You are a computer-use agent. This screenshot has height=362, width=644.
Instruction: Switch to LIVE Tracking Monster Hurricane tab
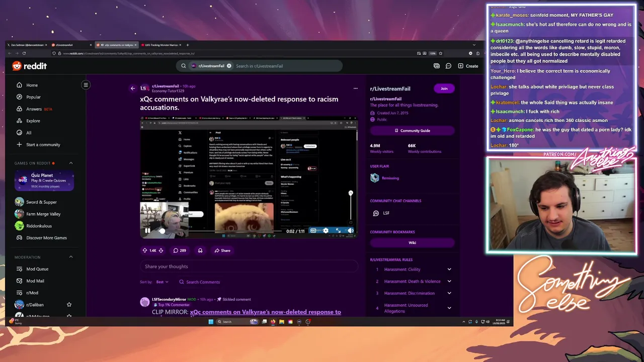(162, 45)
